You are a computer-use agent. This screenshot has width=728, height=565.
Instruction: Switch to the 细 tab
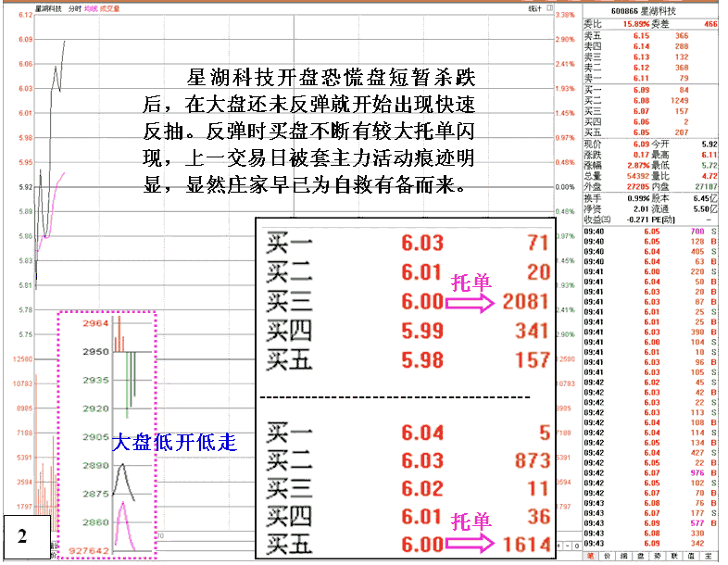624,556
